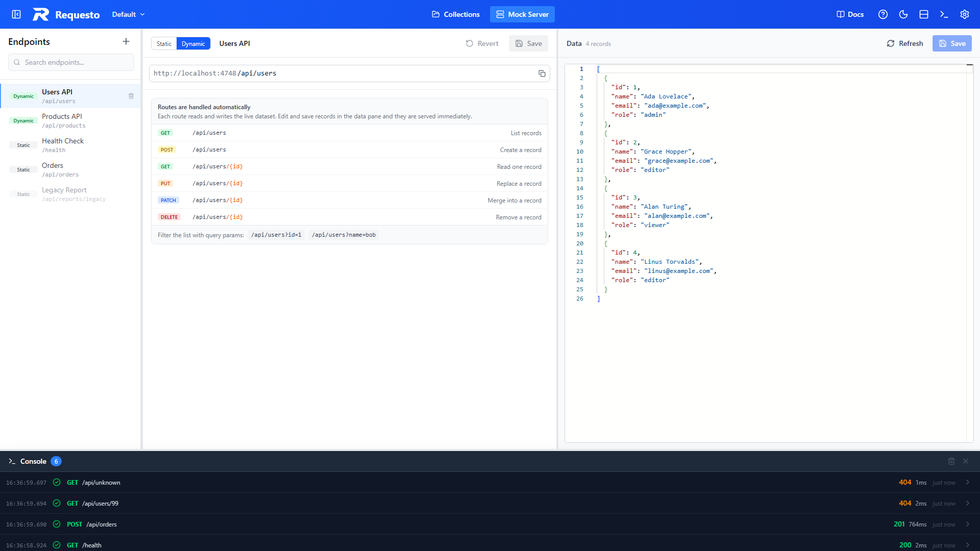Copy the endpoint URL icon
This screenshot has width=980, height=551.
[542, 73]
